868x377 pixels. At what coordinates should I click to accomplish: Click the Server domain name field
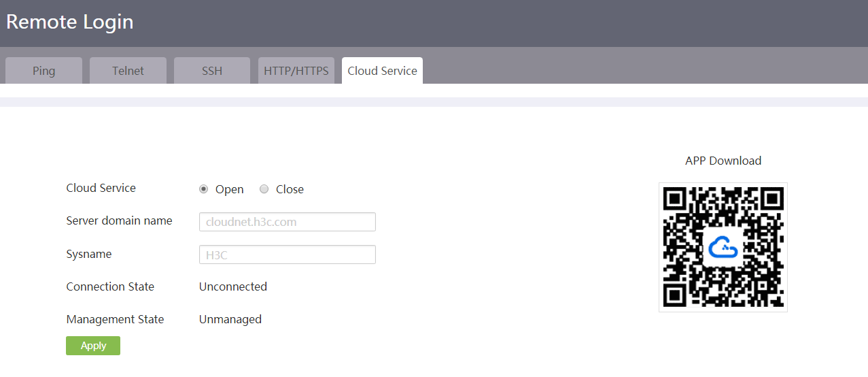[288, 222]
